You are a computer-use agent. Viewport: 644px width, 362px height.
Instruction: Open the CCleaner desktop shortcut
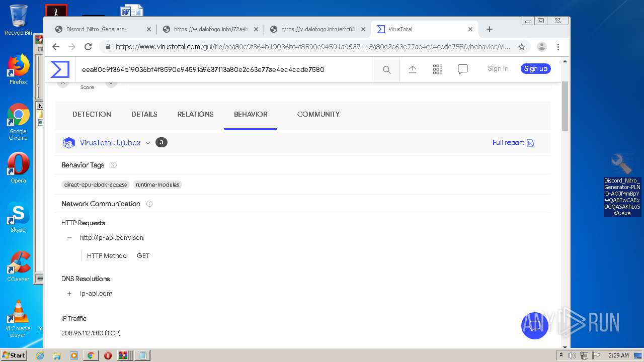point(18,266)
